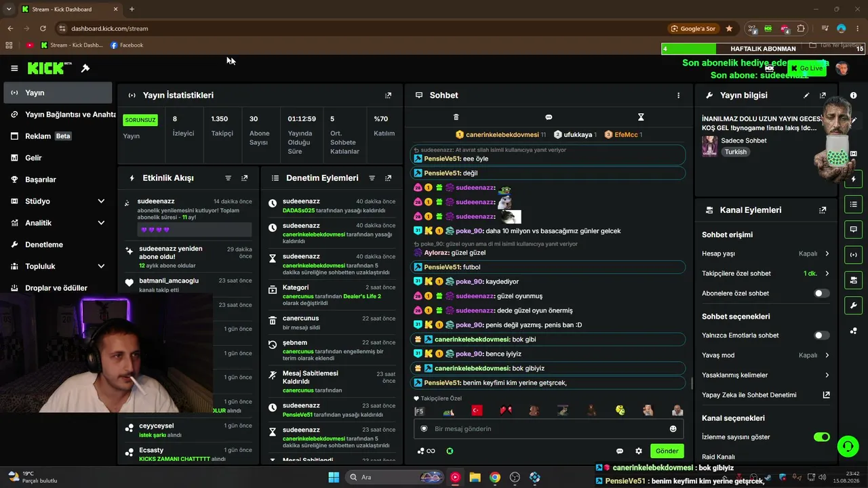Click the hammer icon beside the Kick logo
Screen dimensions: 868x488
(x=85, y=68)
